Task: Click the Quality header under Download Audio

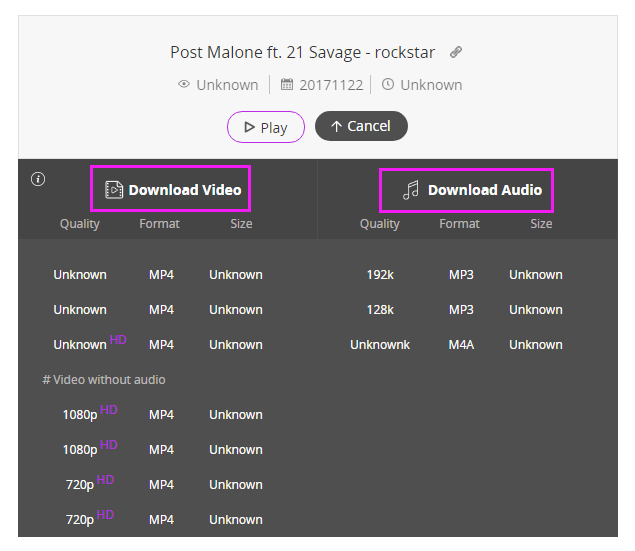Action: tap(380, 224)
